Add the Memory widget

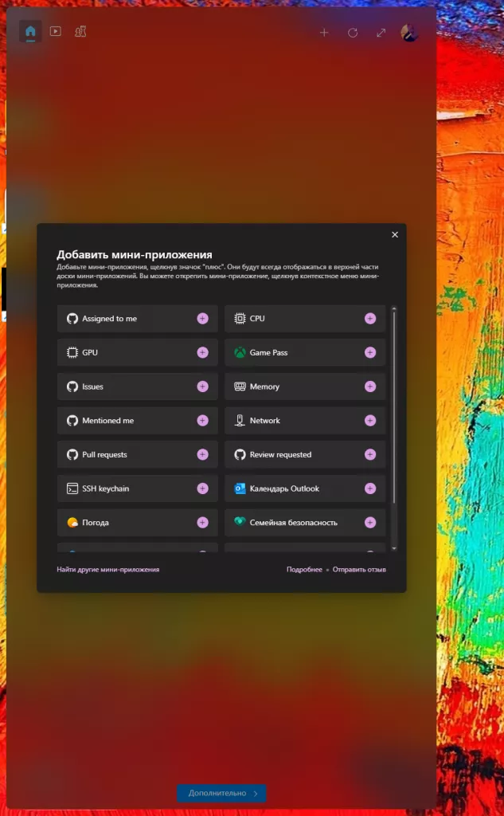pyautogui.click(x=369, y=386)
